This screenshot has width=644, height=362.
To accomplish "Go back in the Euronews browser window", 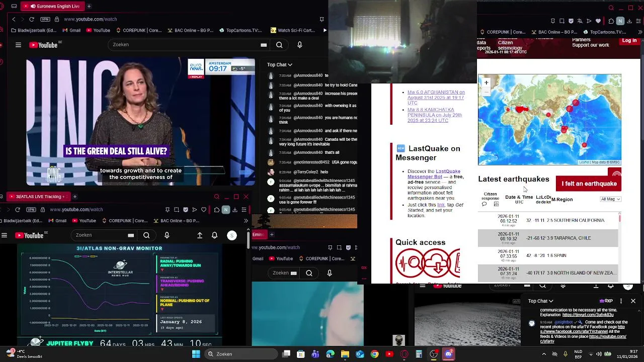I will click(x=14, y=19).
